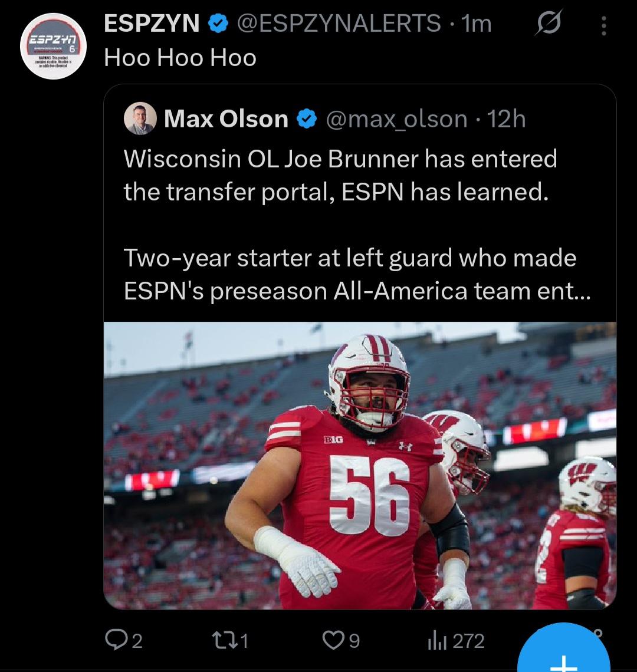Open the ESPZYN display name link
Viewport: 637px width, 672px height.
pyautogui.click(x=152, y=24)
